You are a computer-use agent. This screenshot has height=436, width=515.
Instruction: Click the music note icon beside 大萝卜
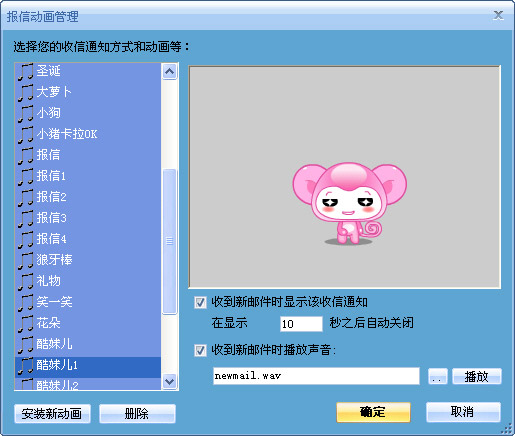tap(26, 92)
